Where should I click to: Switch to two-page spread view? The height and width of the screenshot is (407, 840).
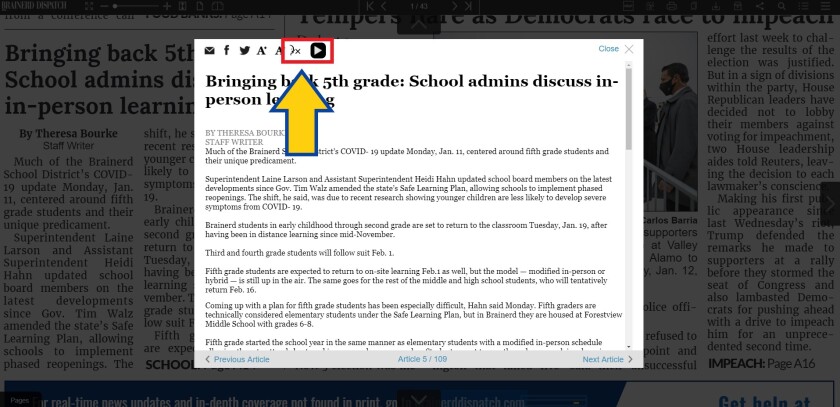point(217,6)
